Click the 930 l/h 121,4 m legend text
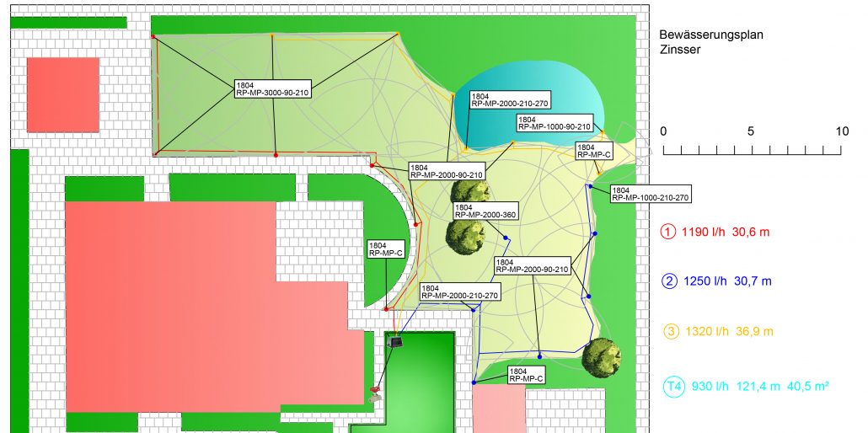 coord(760,387)
